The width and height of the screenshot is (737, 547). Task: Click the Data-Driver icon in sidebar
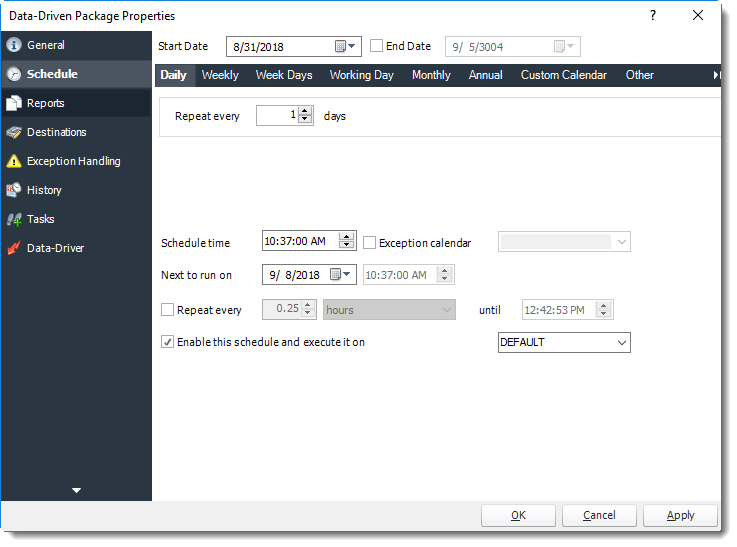(x=14, y=248)
